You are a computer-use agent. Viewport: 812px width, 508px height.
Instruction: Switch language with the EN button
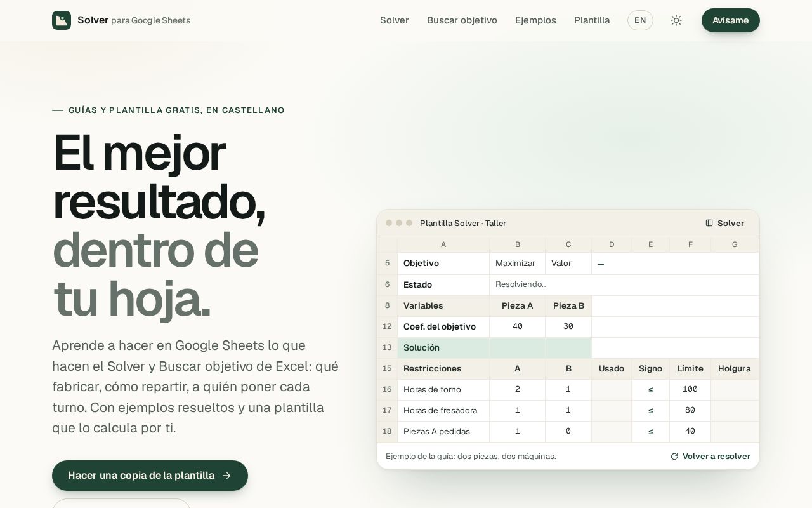tap(640, 20)
